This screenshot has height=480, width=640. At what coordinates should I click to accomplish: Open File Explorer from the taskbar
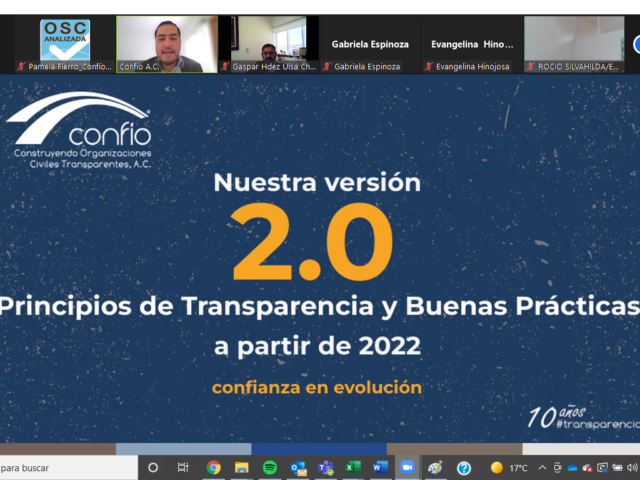pyautogui.click(x=242, y=467)
